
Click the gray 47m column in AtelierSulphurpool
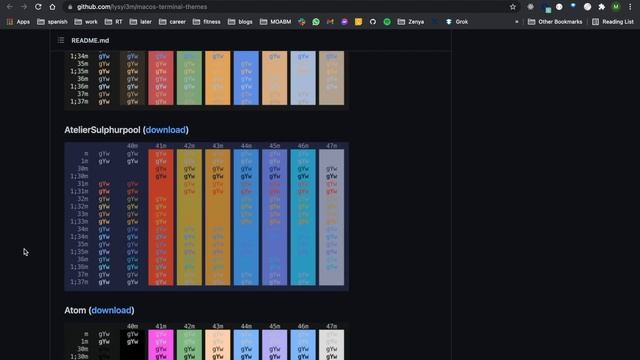[331, 217]
